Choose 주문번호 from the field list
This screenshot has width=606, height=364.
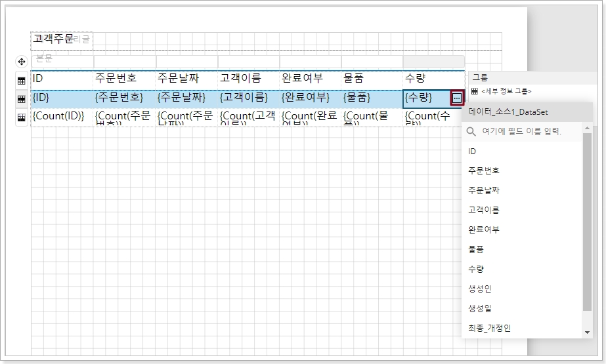[484, 171]
